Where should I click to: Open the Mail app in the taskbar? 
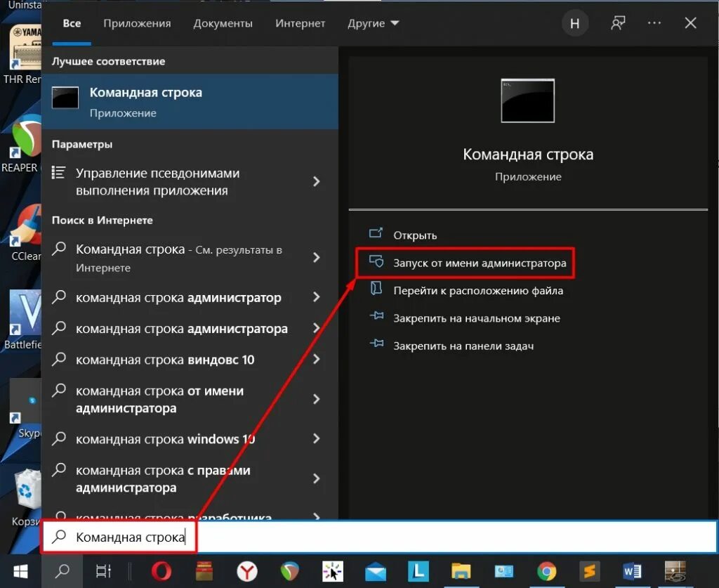click(376, 572)
